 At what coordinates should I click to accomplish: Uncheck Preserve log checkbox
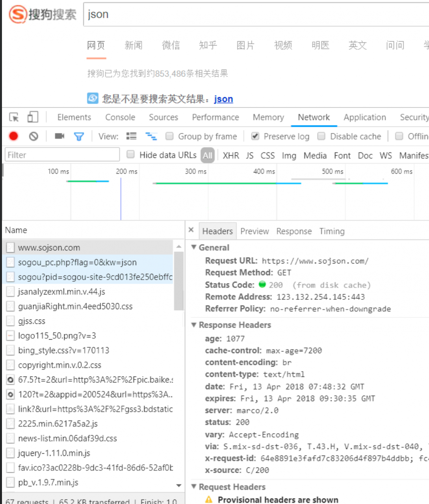click(255, 136)
